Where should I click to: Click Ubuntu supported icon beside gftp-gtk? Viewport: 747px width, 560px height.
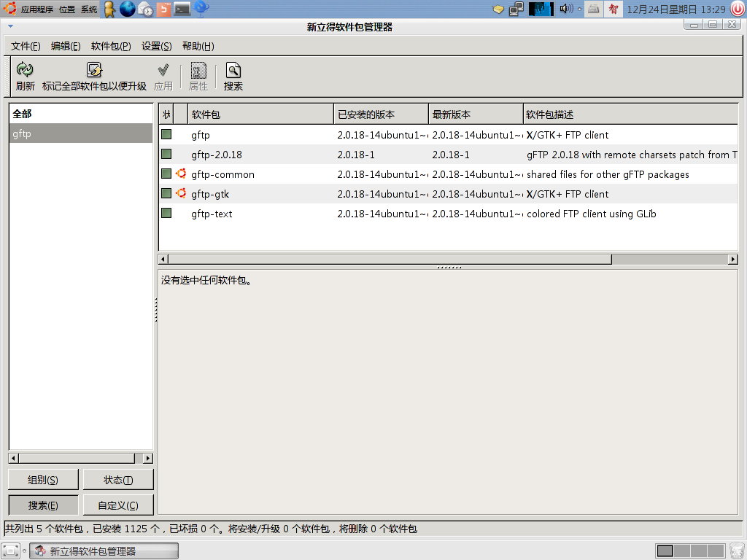point(181,192)
